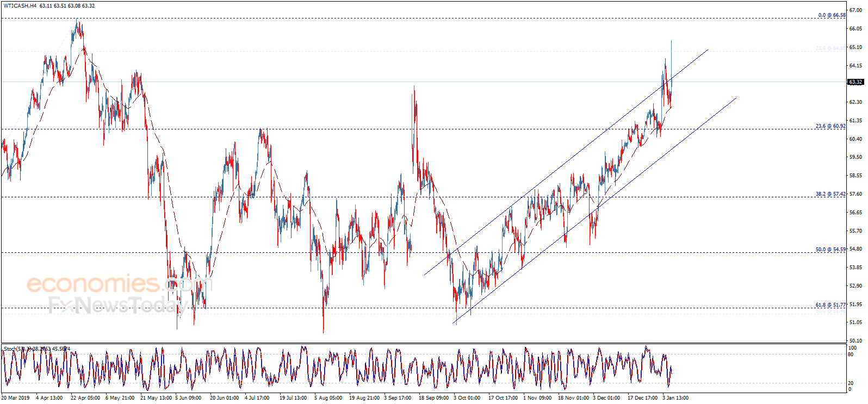Click the "17 Oct 17:00" date label

click(x=503, y=398)
